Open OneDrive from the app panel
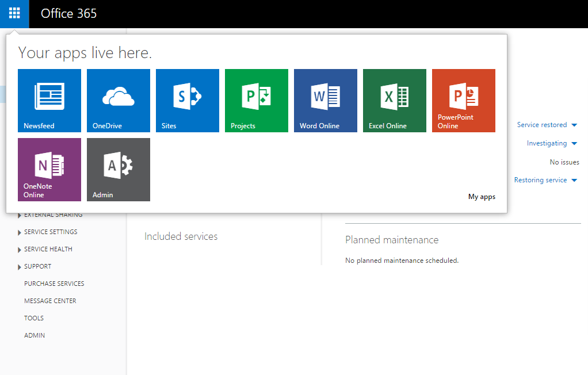588x375 pixels. click(x=118, y=101)
